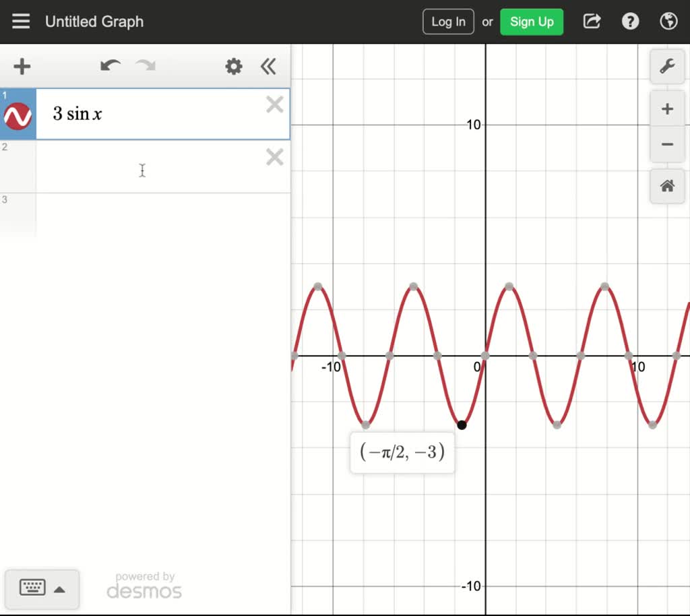Viewport: 690px width, 616px height.
Task: Open graph settings via the gear icon
Action: [233, 66]
